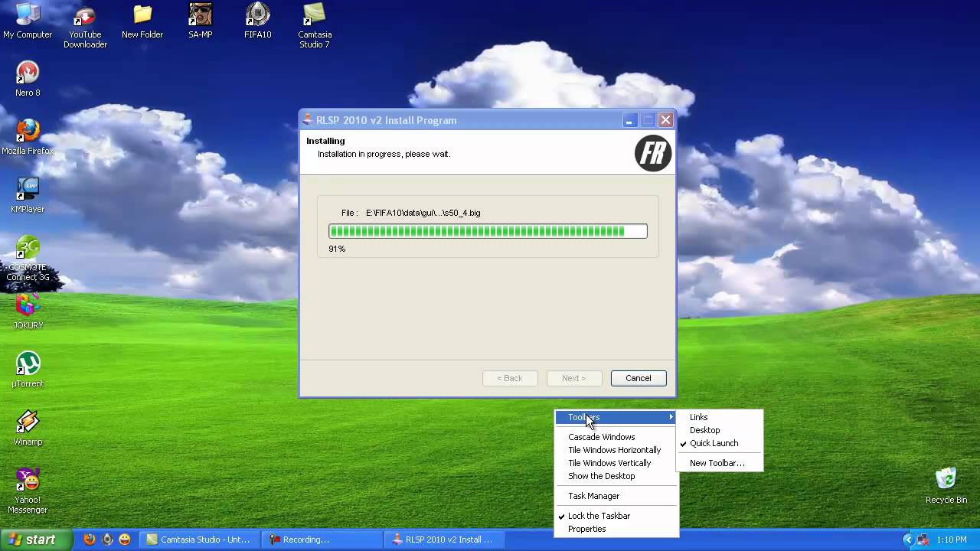This screenshot has height=551, width=980.
Task: Click the disabled Next button
Action: 573,378
